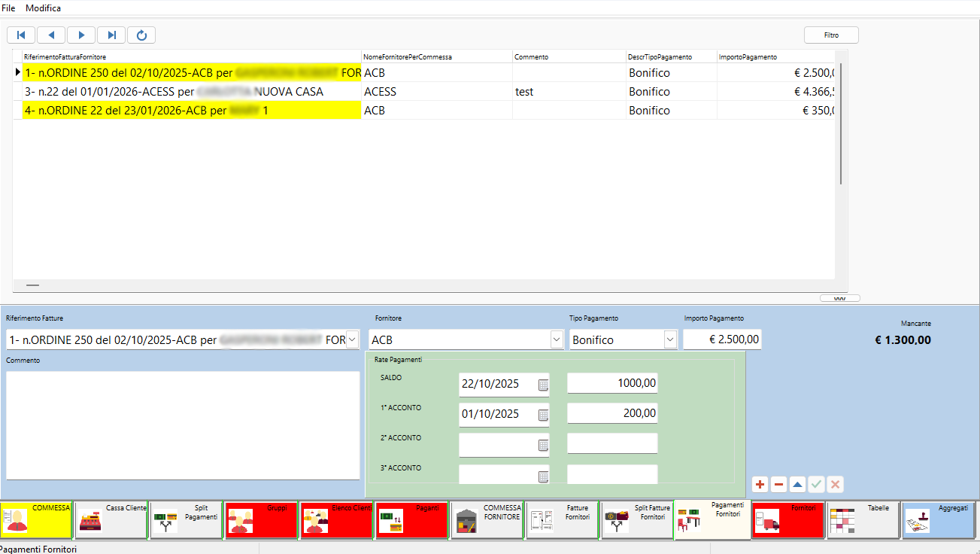
Task: Click empty 2° ACCONTO amount field
Action: coord(612,443)
